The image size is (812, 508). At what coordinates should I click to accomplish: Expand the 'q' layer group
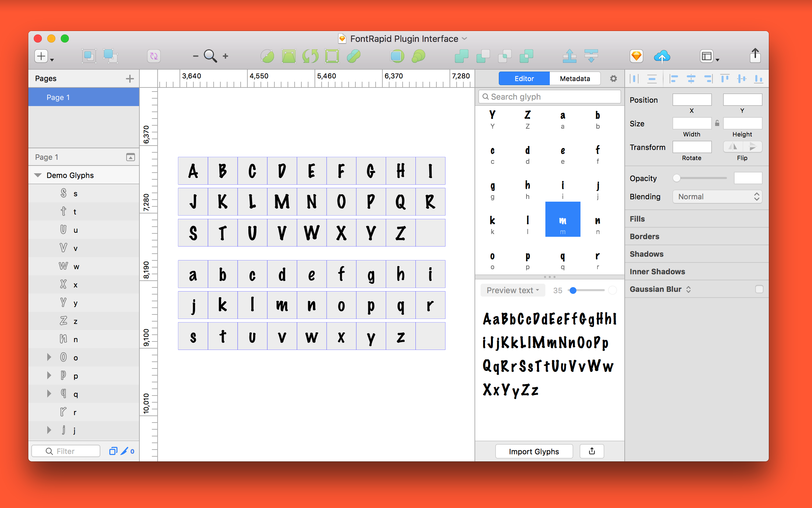49,393
